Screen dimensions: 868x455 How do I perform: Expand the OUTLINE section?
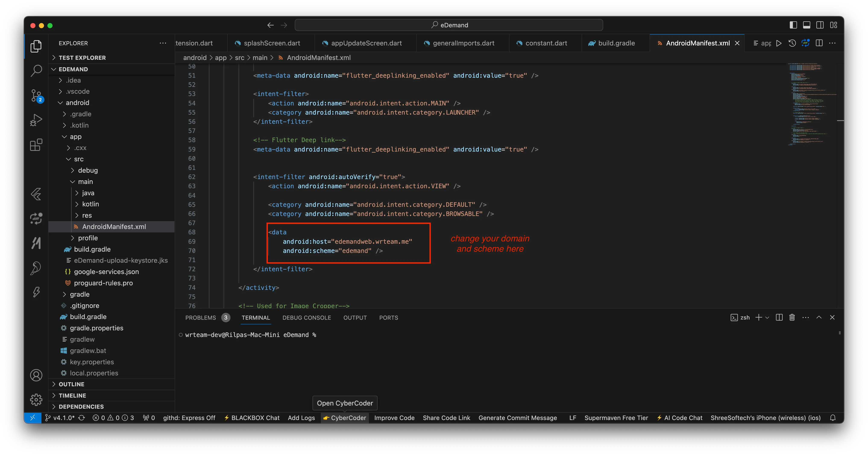tap(112, 384)
